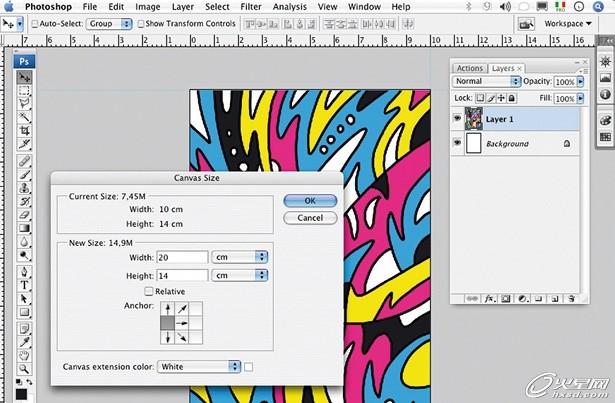Open the Height unit cm dropdown
The height and width of the screenshot is (403, 615).
[240, 275]
